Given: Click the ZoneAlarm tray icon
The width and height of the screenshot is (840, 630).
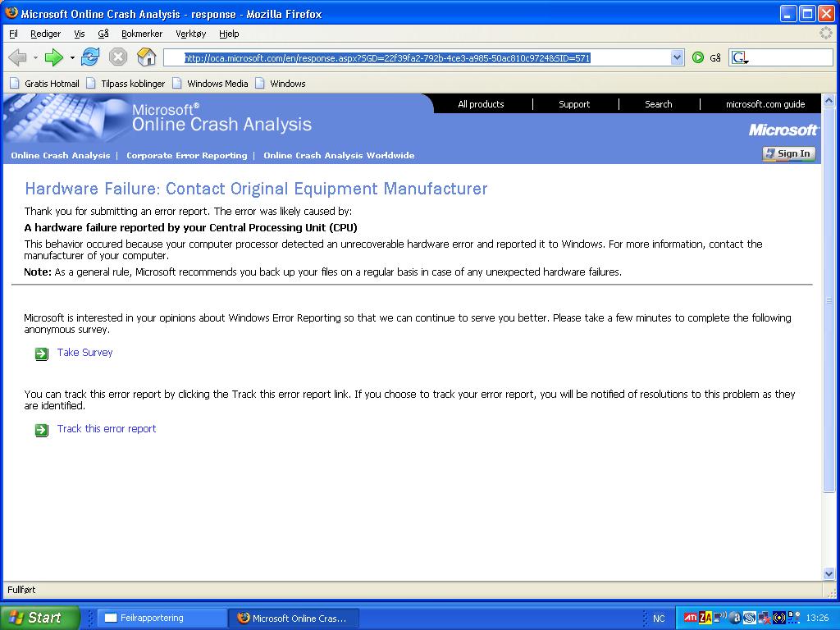Looking at the screenshot, I should coord(705,618).
